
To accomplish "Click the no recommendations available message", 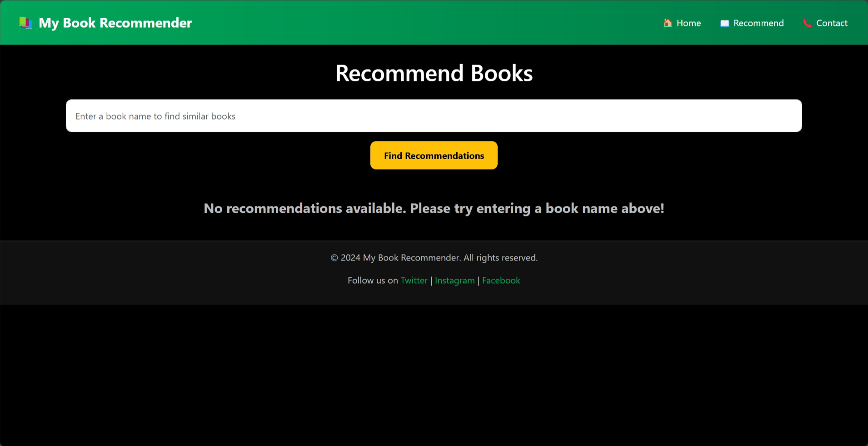I will (x=434, y=208).
